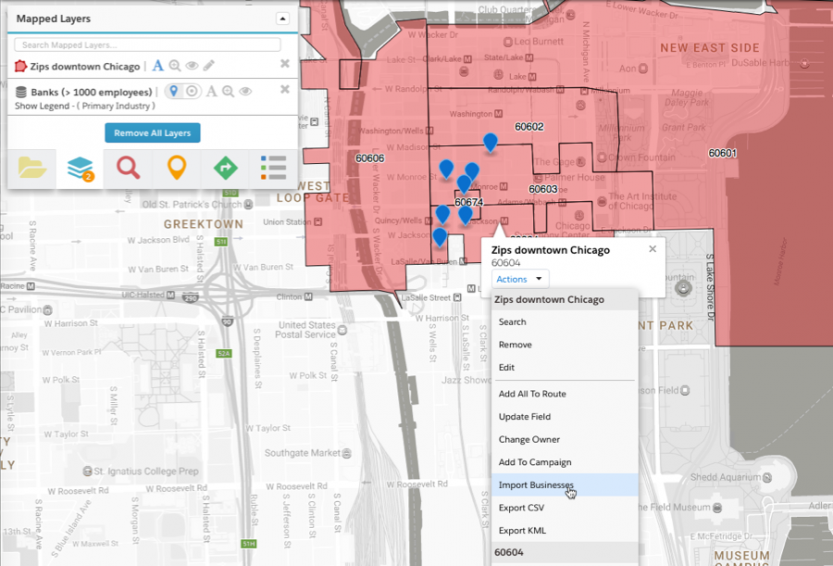The height and width of the screenshot is (566, 833).
Task: Click the Clinton station marker
Action: [x=308, y=297]
